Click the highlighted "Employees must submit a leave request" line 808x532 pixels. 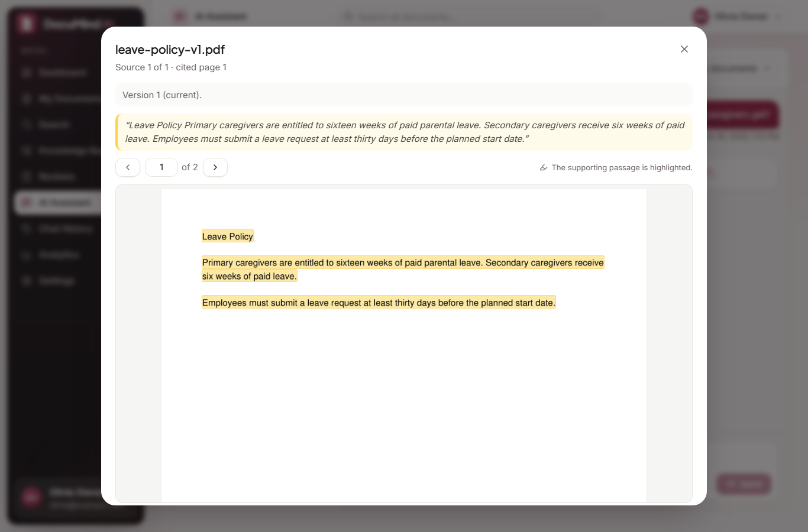pyautogui.click(x=379, y=303)
